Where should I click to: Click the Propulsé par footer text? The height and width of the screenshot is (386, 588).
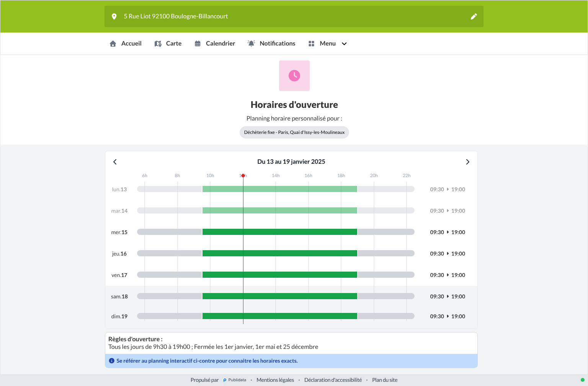[x=204, y=380]
